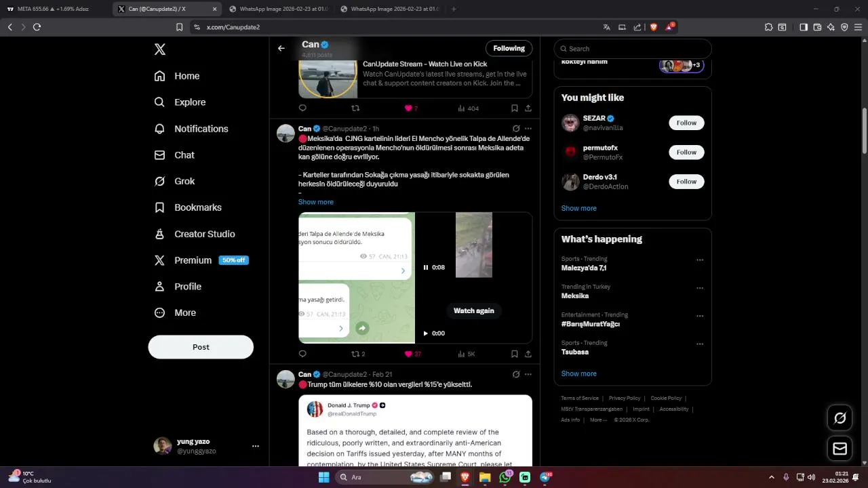Open more options on Trump tariff post
This screenshot has height=488, width=868.
[528, 374]
